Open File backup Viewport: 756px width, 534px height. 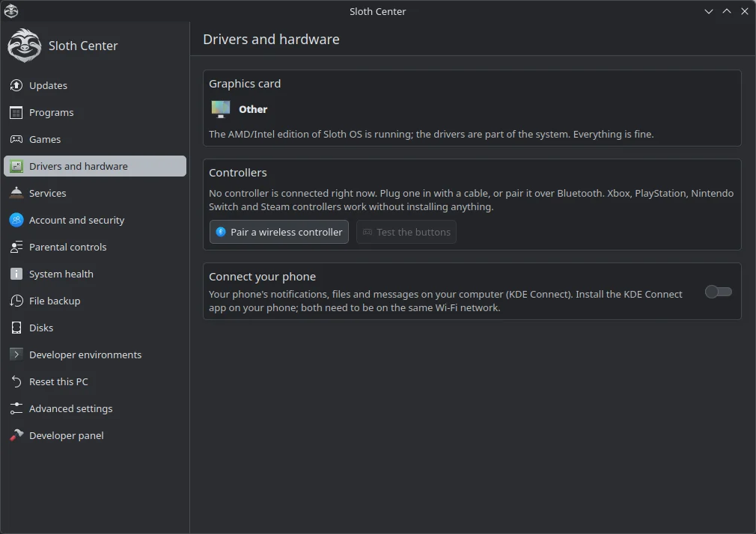point(95,301)
